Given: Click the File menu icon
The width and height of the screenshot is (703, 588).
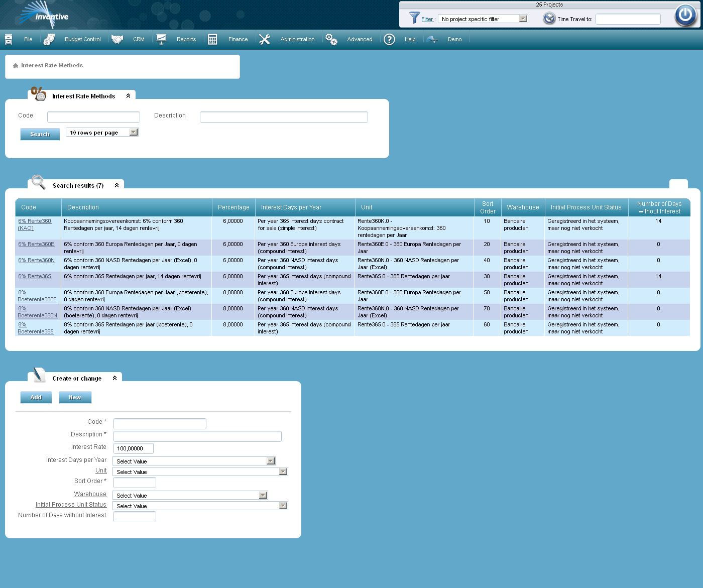Looking at the screenshot, I should pos(9,39).
